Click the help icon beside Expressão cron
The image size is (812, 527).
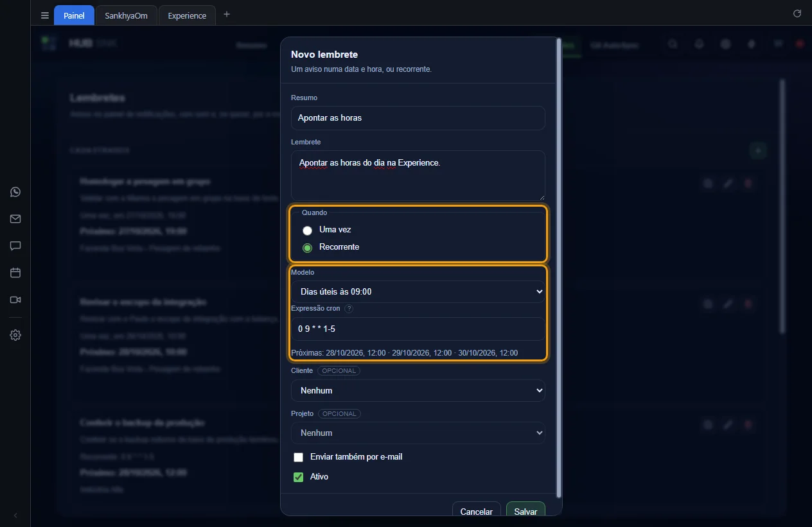pos(349,309)
